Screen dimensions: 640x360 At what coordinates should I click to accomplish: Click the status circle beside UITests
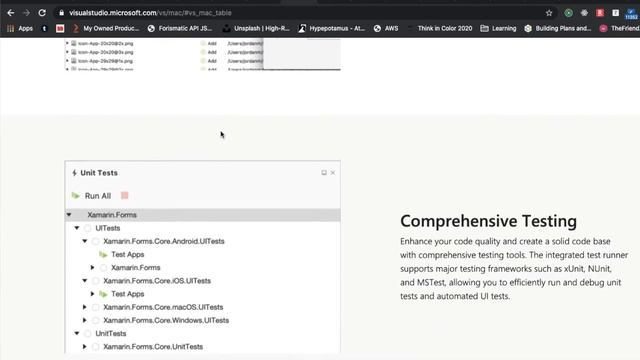point(87,228)
